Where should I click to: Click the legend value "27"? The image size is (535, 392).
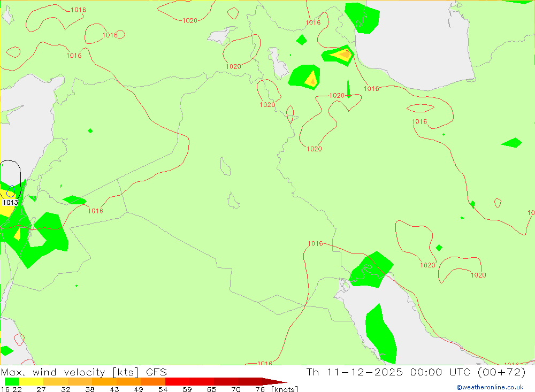[x=41, y=389]
